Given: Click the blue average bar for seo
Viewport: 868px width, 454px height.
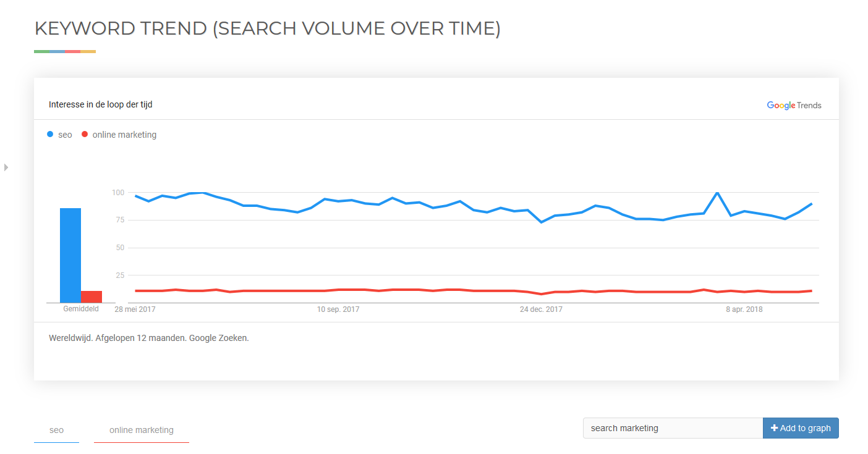Looking at the screenshot, I should [x=70, y=255].
